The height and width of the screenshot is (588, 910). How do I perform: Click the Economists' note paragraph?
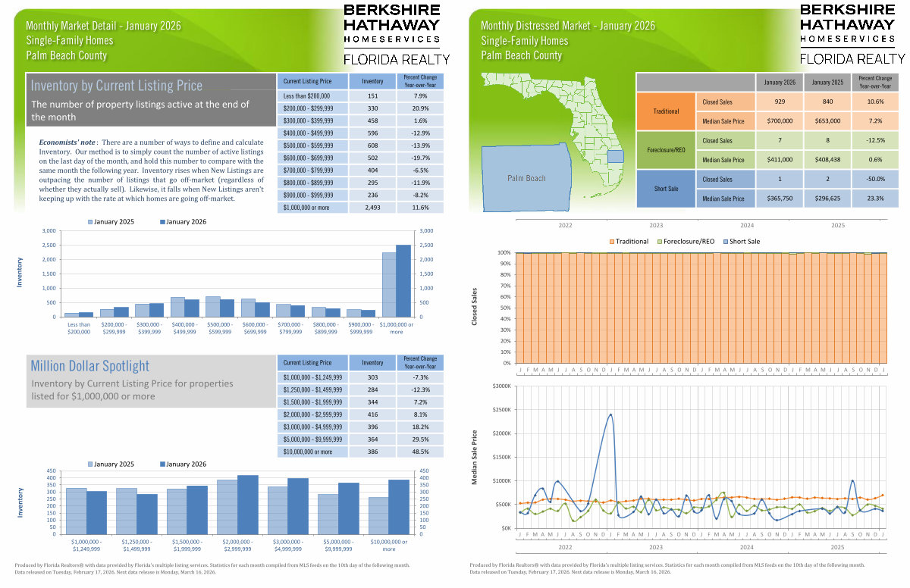pos(150,171)
